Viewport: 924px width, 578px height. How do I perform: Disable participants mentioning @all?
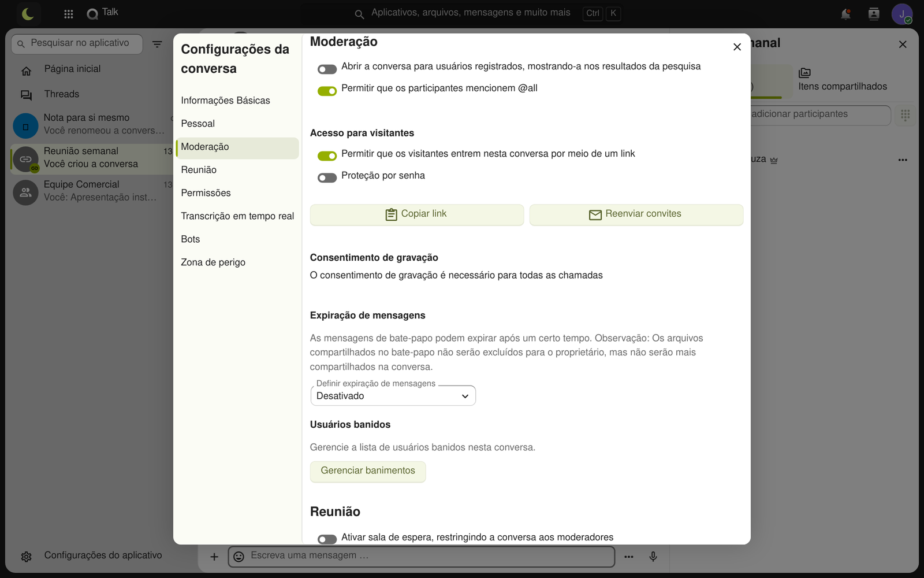pyautogui.click(x=327, y=91)
